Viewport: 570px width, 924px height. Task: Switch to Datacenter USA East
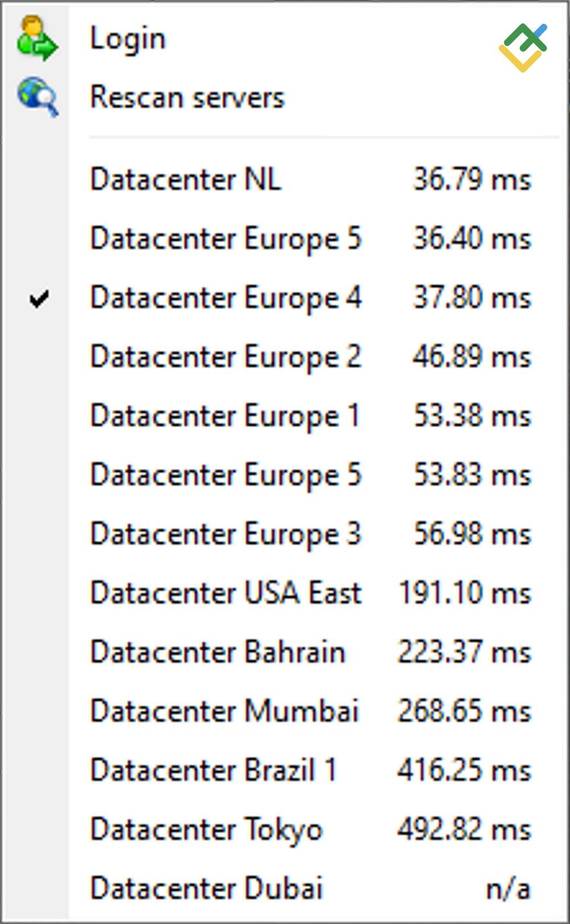[226, 593]
